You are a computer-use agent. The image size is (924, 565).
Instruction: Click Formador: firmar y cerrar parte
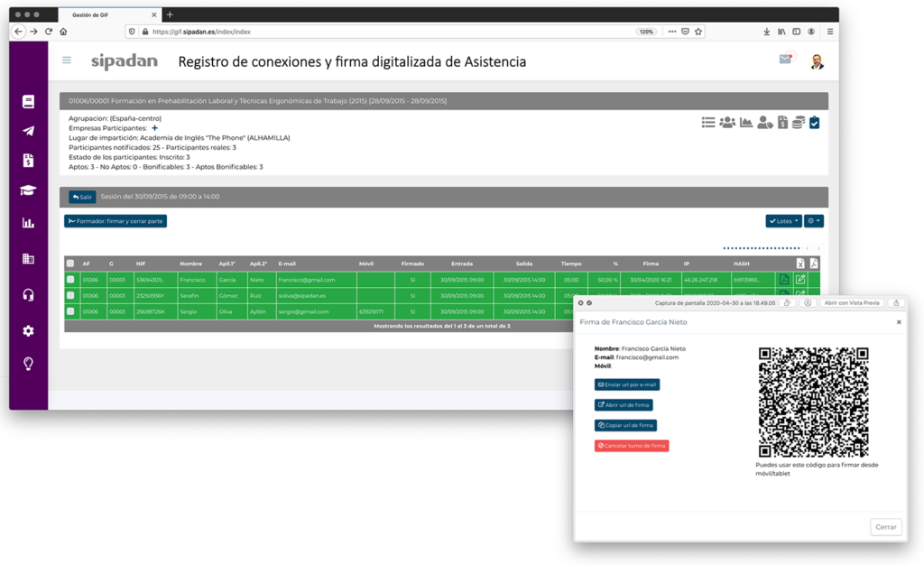(x=115, y=221)
